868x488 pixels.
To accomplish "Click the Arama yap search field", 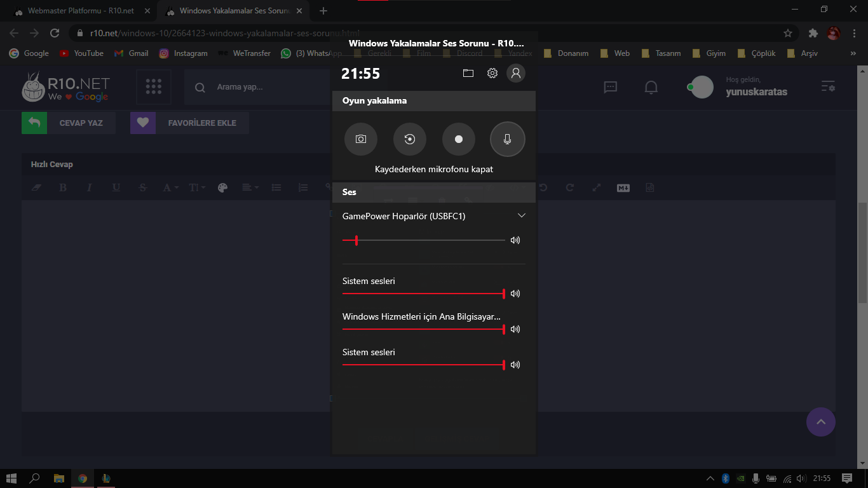I will tap(257, 87).
